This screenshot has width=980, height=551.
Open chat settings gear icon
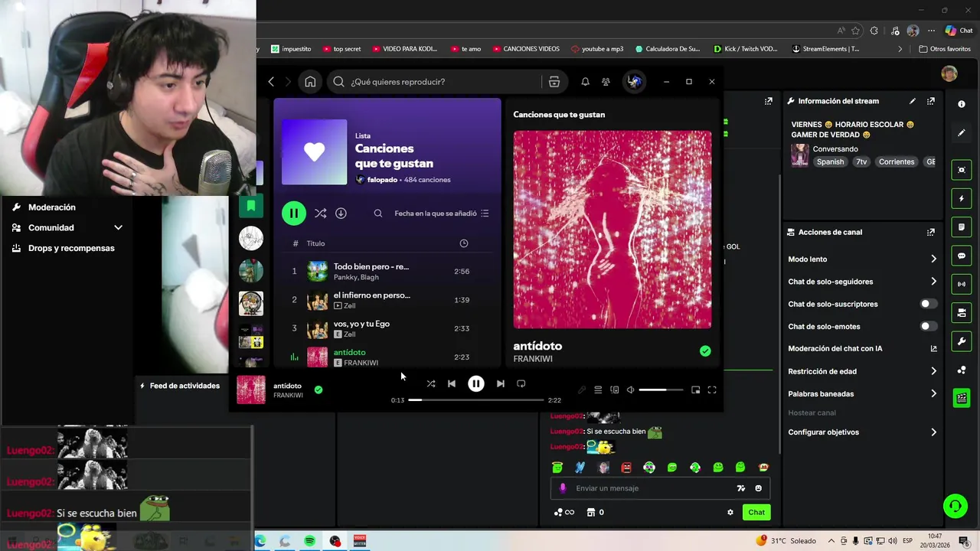(730, 512)
